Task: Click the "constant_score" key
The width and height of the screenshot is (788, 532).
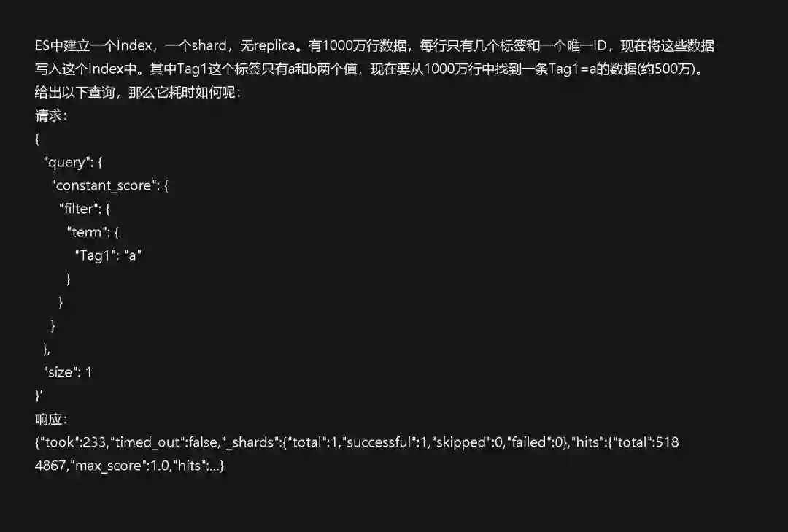Action: [x=106, y=185]
